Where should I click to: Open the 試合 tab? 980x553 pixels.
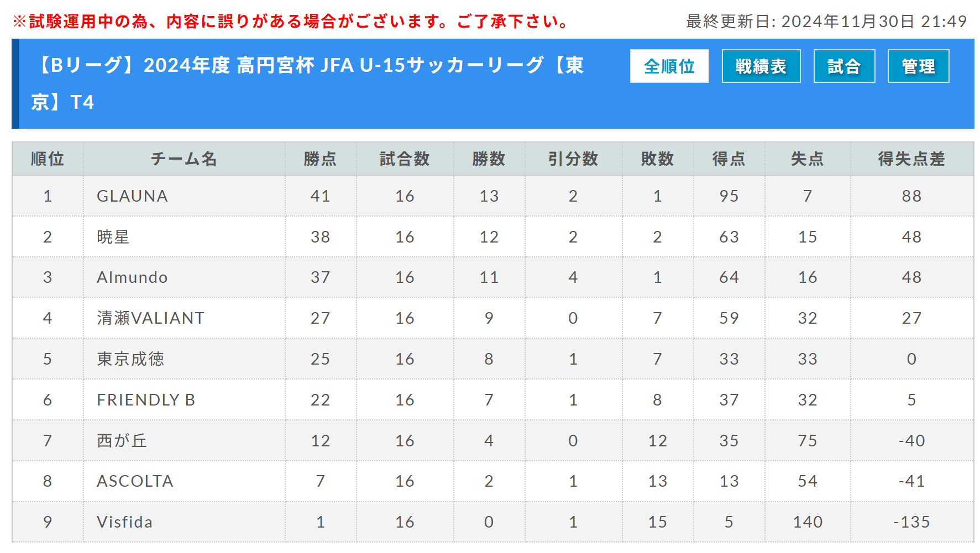[844, 66]
